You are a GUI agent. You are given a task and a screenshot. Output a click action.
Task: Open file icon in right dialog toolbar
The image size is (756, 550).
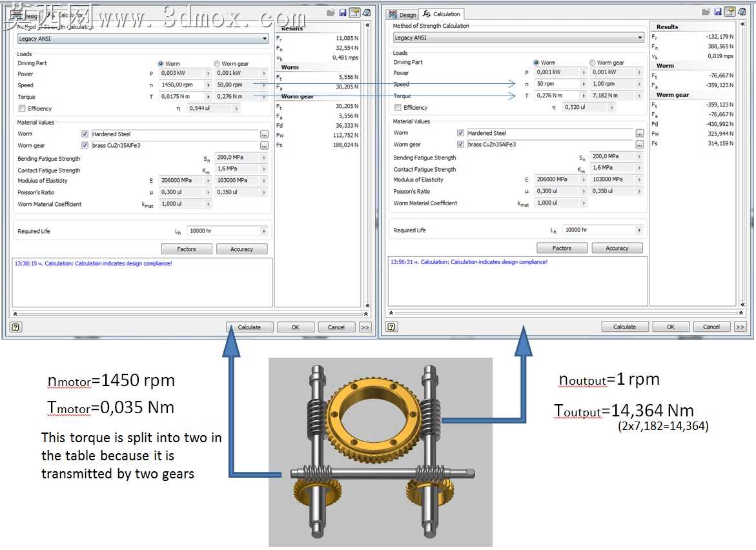coord(706,12)
